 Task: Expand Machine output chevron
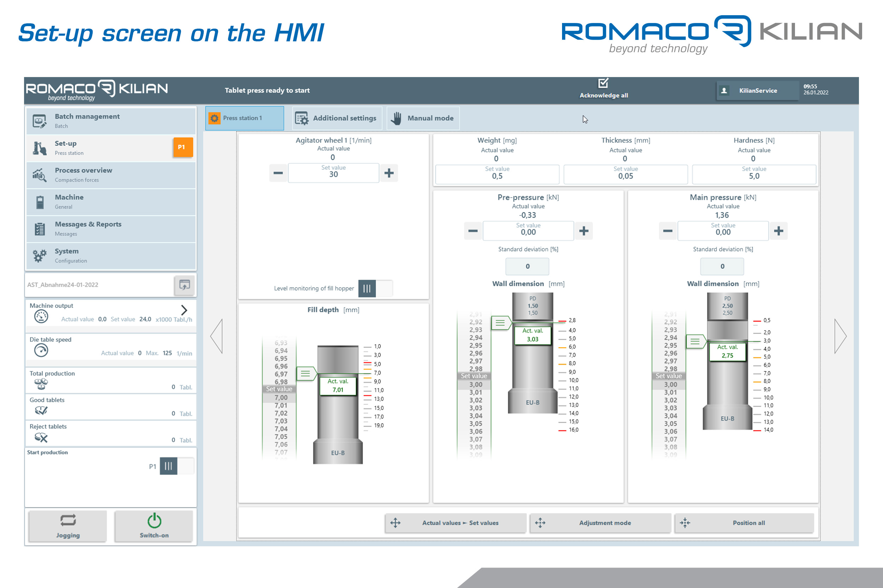184,310
